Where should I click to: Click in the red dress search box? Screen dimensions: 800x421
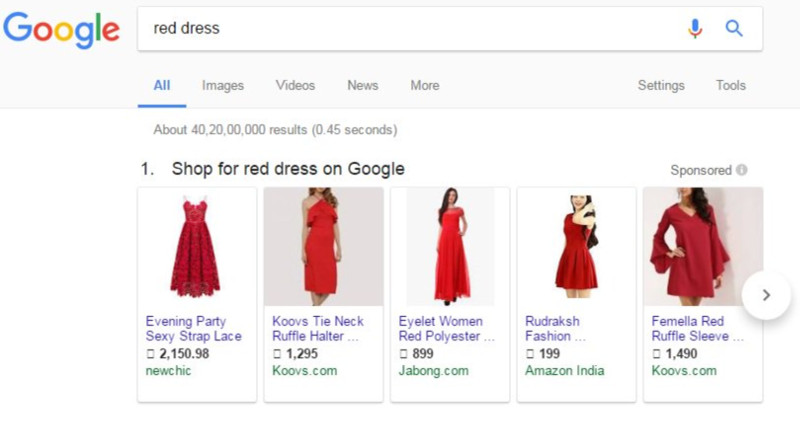pos(400,29)
